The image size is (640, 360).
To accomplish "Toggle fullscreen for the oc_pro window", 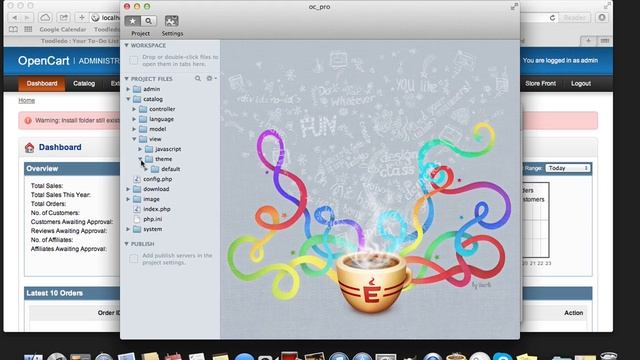I will point(514,7).
